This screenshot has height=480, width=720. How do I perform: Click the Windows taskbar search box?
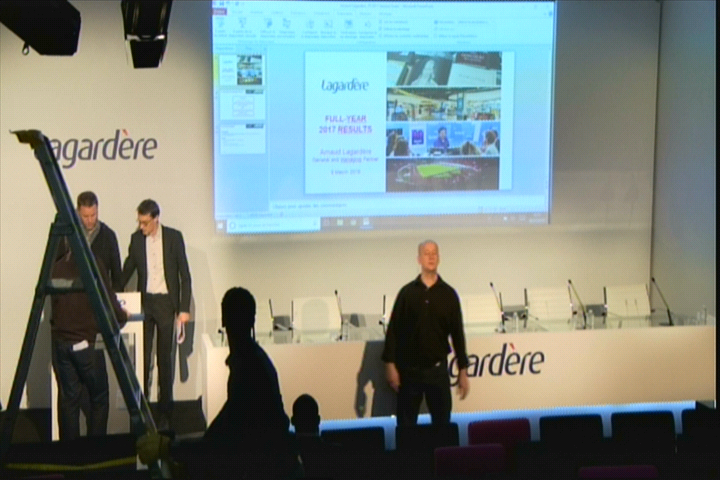click(x=274, y=225)
